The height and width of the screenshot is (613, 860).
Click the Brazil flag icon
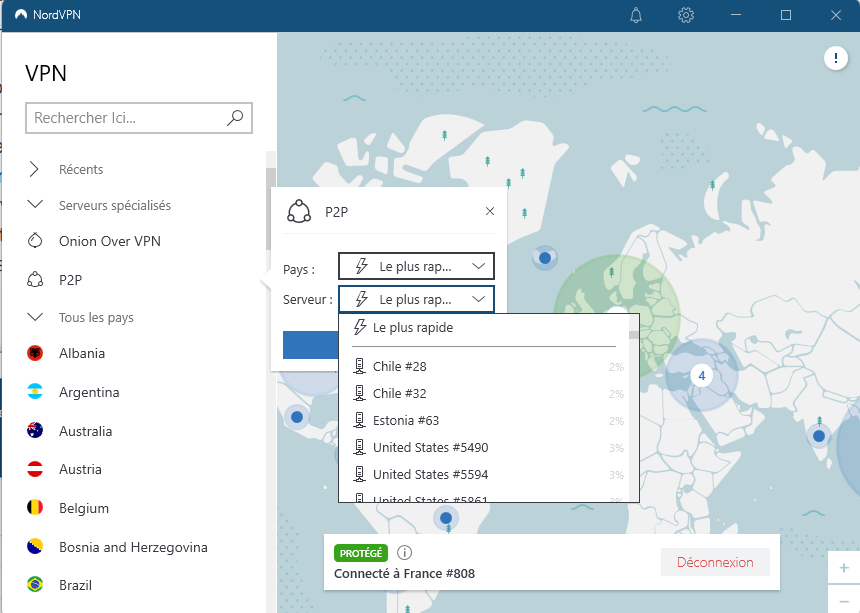click(x=35, y=584)
